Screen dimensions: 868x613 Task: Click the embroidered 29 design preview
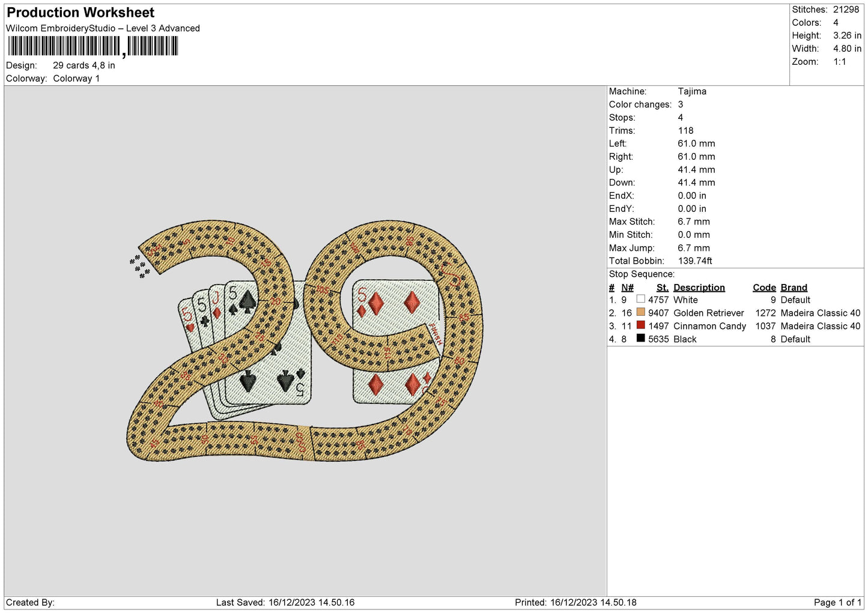[x=305, y=341]
